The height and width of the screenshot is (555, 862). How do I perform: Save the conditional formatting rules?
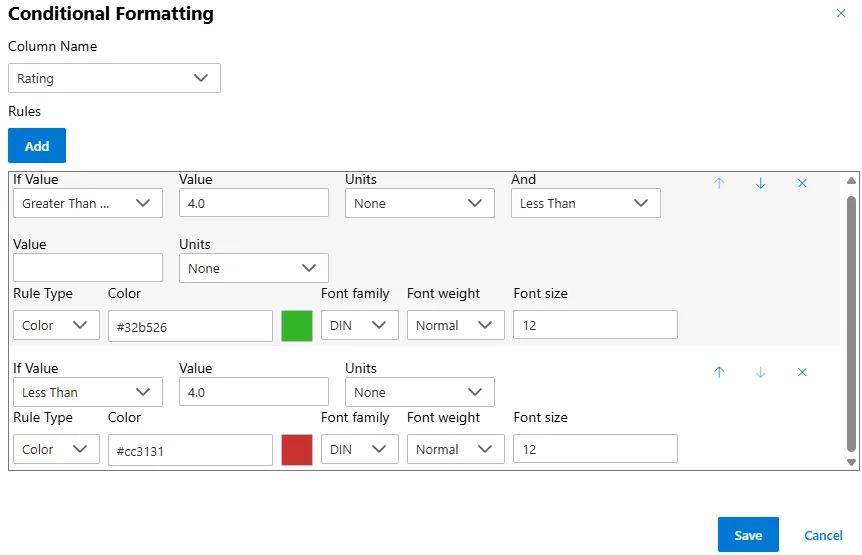(x=748, y=535)
